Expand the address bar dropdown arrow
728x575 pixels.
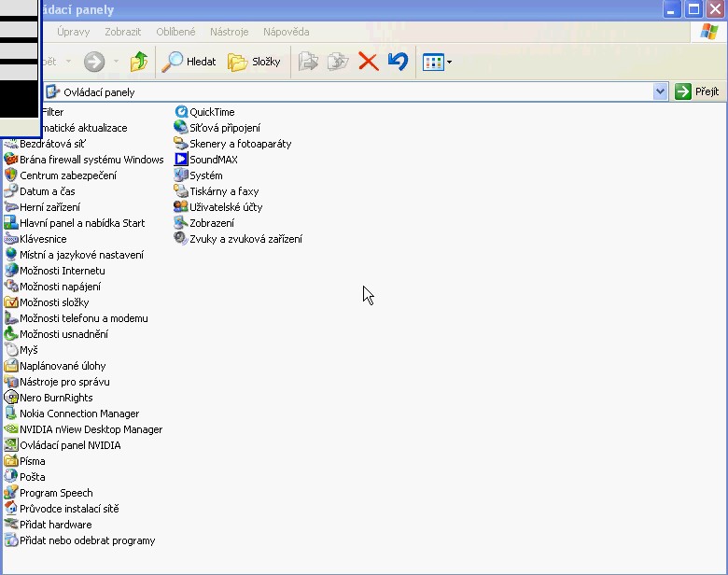tap(661, 91)
